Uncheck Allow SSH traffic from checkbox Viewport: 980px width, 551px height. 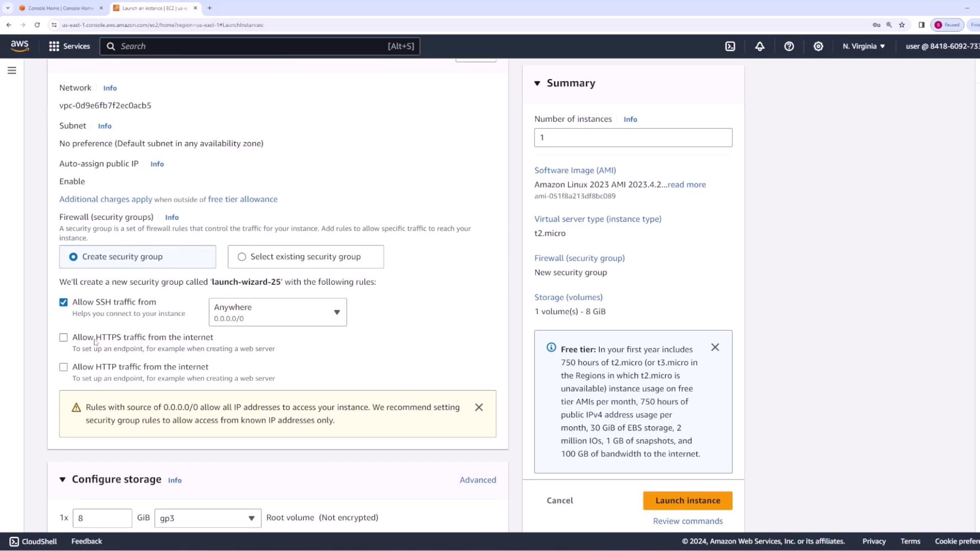coord(63,303)
